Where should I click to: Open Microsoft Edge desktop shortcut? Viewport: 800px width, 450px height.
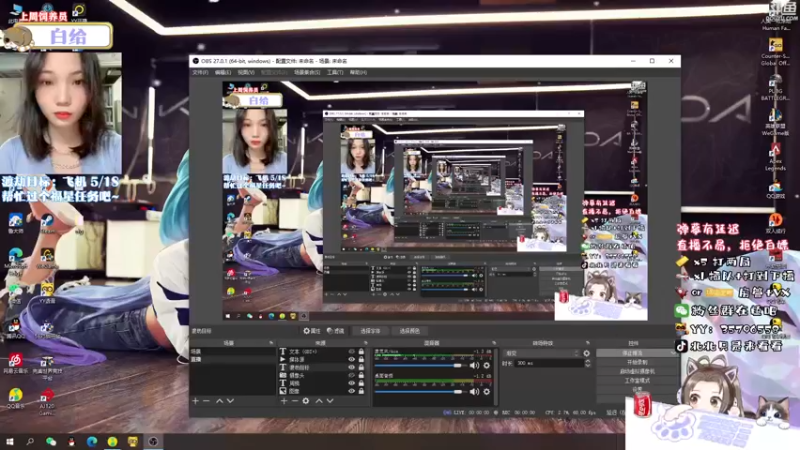point(15,260)
